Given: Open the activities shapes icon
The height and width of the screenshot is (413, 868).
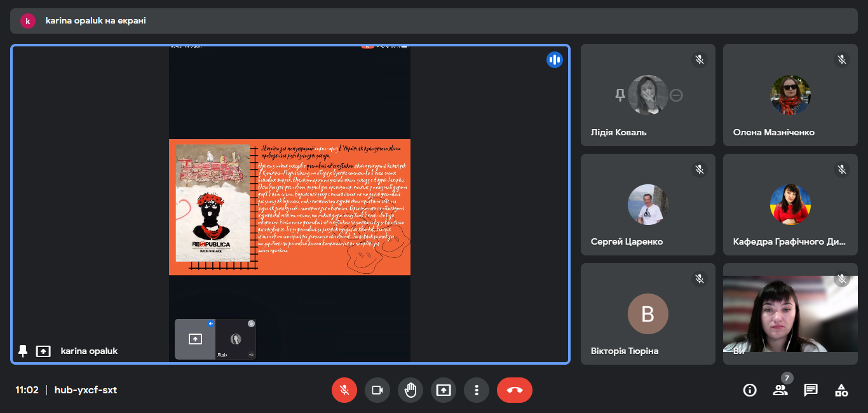Looking at the screenshot, I should (x=841, y=390).
